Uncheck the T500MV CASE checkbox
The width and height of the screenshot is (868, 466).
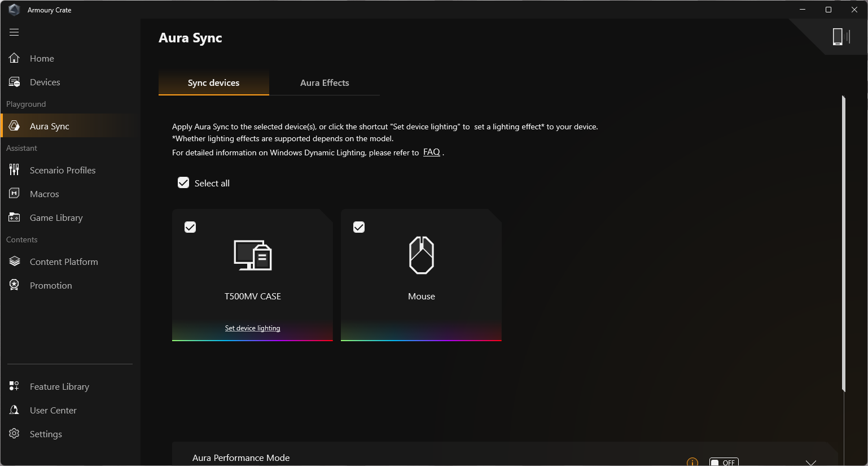pos(190,227)
